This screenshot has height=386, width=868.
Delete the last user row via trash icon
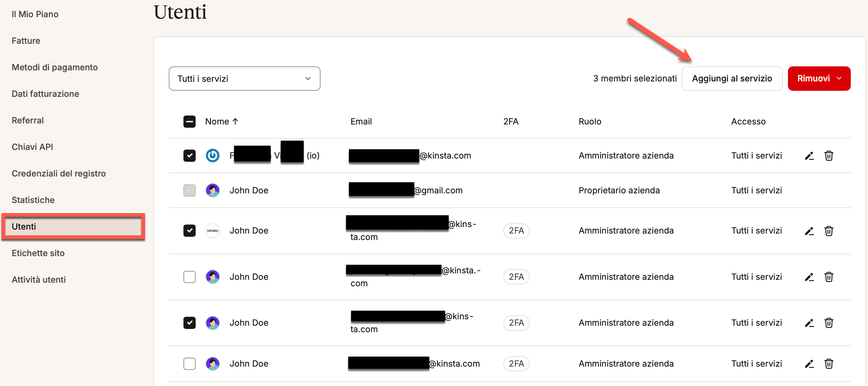click(829, 364)
